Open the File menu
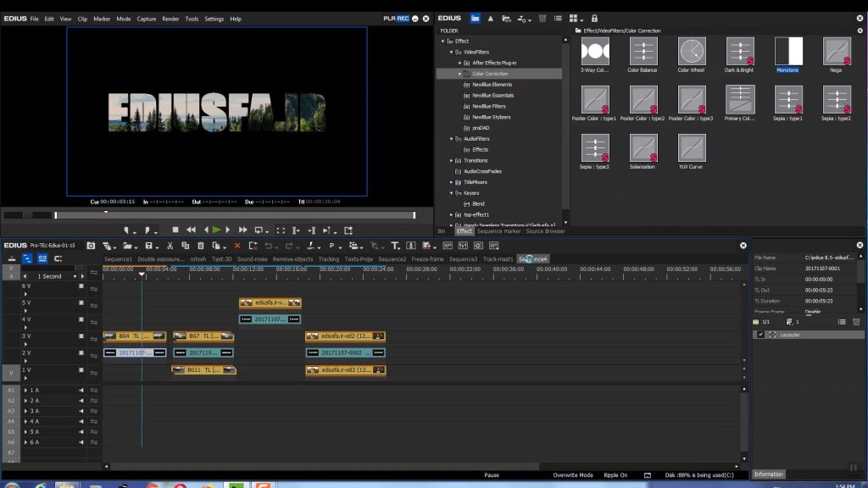Screen dimensions: 868x488 pyautogui.click(x=34, y=19)
